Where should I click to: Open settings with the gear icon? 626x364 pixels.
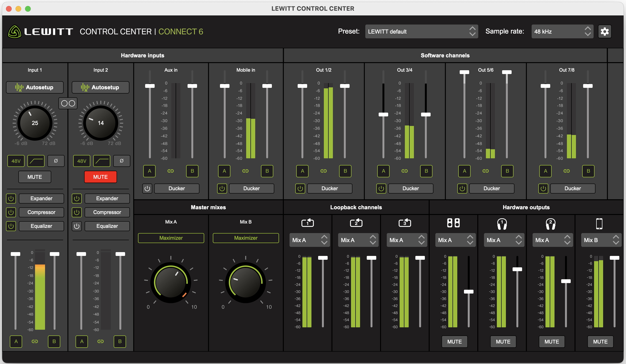click(604, 31)
